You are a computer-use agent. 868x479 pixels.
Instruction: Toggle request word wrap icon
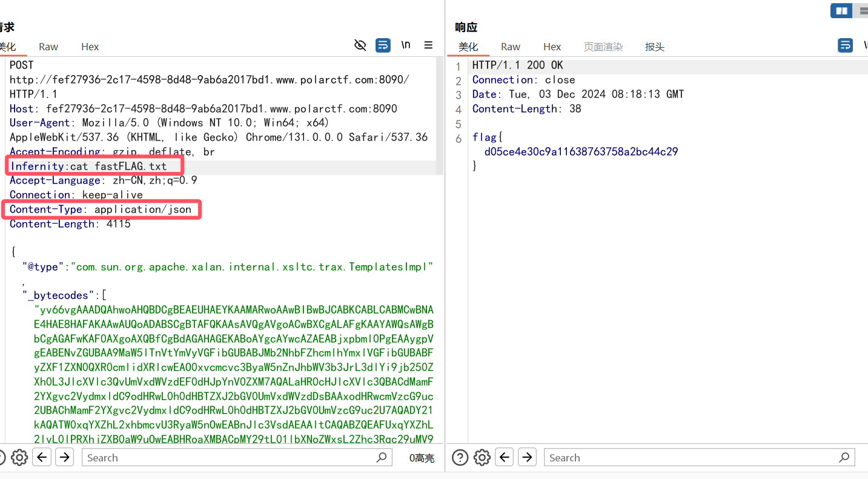(383, 45)
